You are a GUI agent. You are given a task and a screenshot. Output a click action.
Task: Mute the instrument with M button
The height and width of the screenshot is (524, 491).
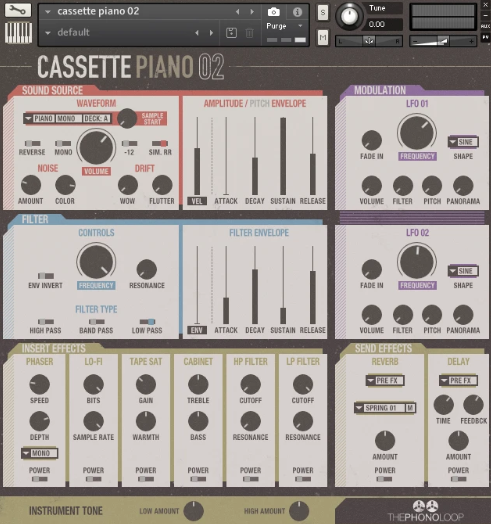(323, 37)
